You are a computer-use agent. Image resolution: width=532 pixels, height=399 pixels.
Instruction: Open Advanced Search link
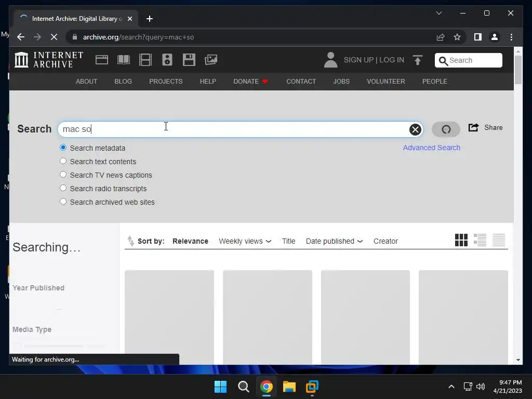(x=432, y=148)
